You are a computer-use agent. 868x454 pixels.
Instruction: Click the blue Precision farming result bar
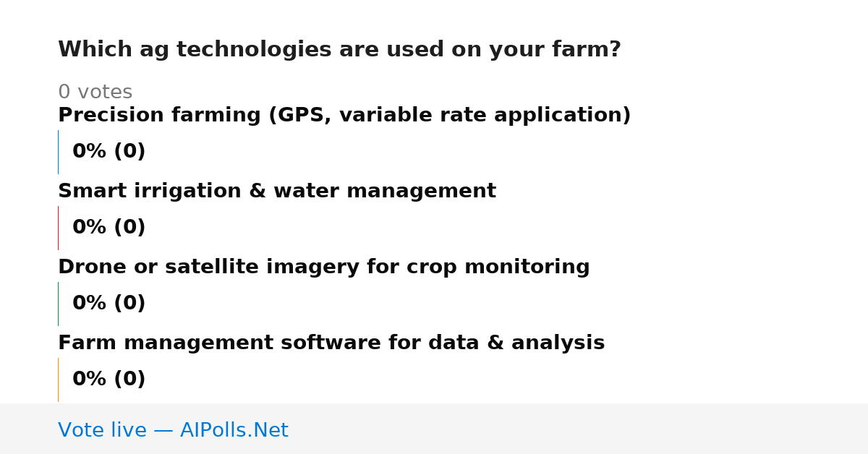(58, 152)
